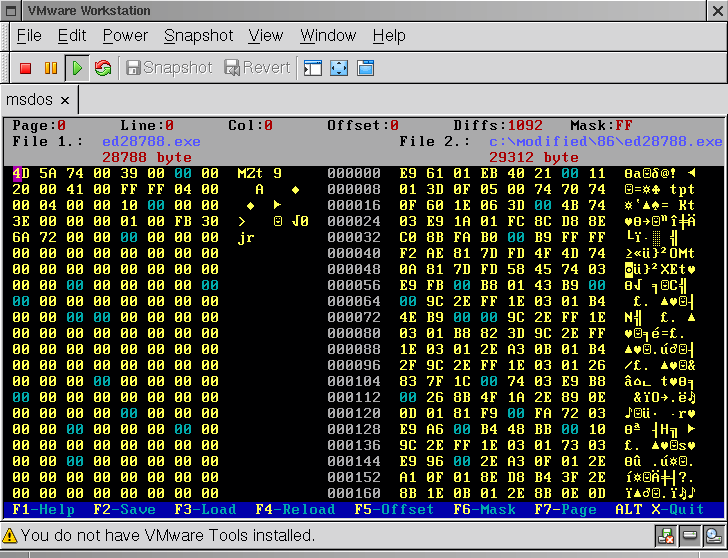
Task: Click the F5-Offset label
Action: point(394,509)
